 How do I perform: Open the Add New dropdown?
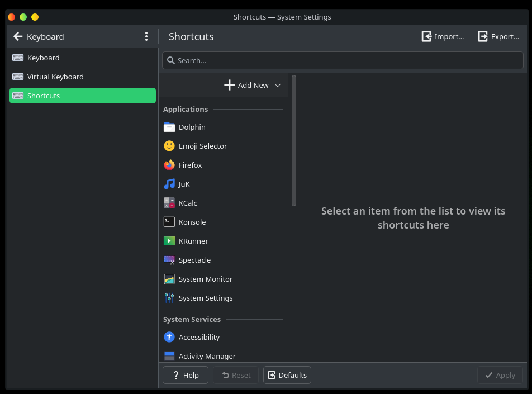[253, 86]
